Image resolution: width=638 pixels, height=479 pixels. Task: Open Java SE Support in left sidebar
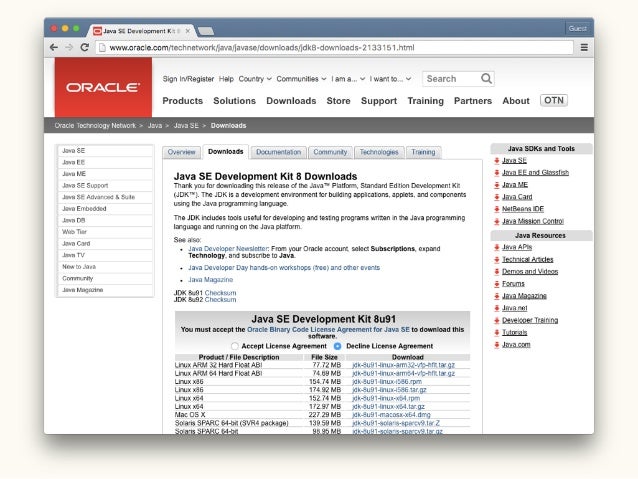pos(105,186)
